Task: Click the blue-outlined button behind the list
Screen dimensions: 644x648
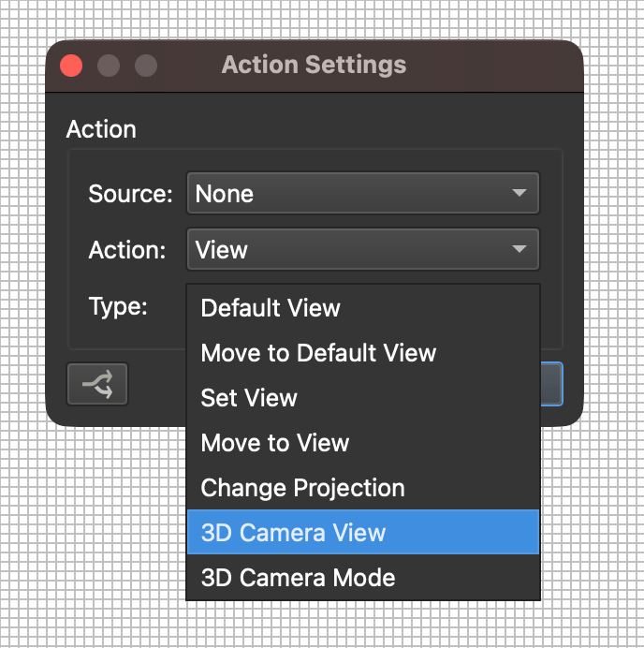Action: click(552, 384)
